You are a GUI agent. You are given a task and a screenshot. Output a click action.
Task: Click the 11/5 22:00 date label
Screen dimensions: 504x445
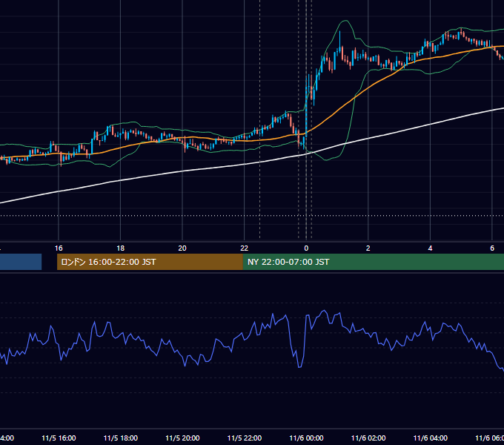click(245, 438)
